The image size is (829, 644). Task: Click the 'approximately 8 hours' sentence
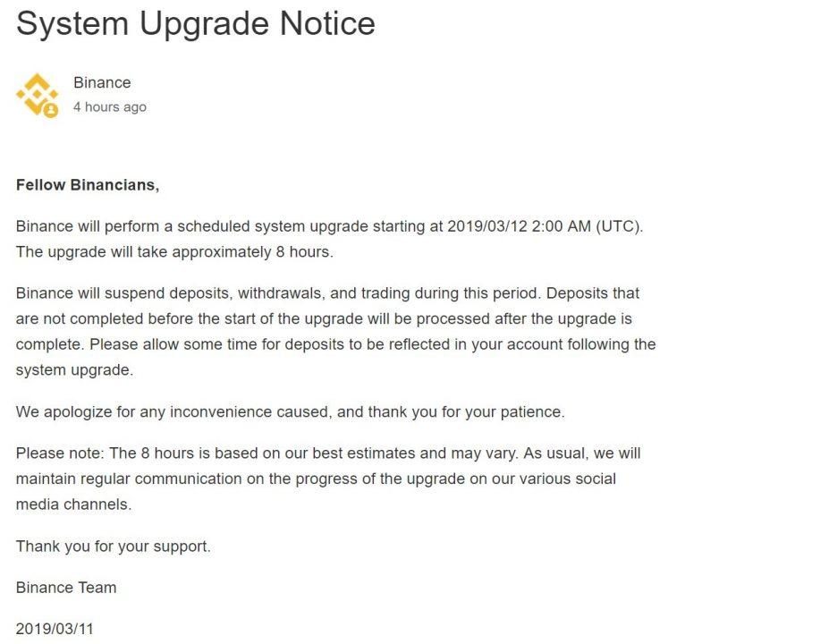point(174,251)
